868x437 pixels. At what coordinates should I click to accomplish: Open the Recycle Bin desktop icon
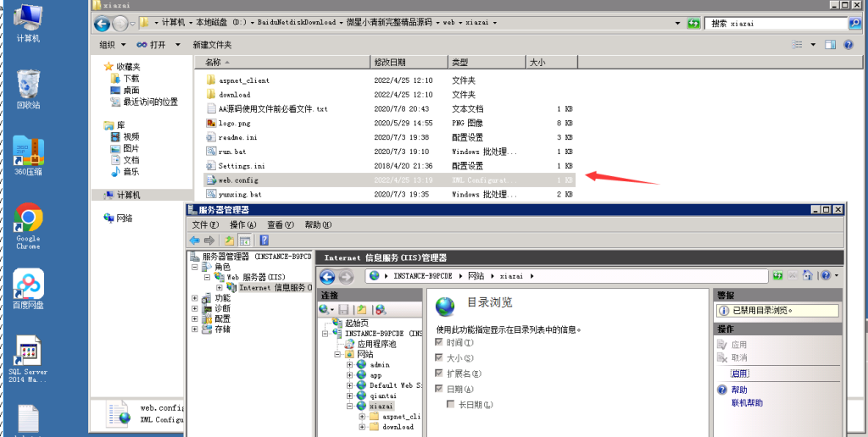click(28, 89)
